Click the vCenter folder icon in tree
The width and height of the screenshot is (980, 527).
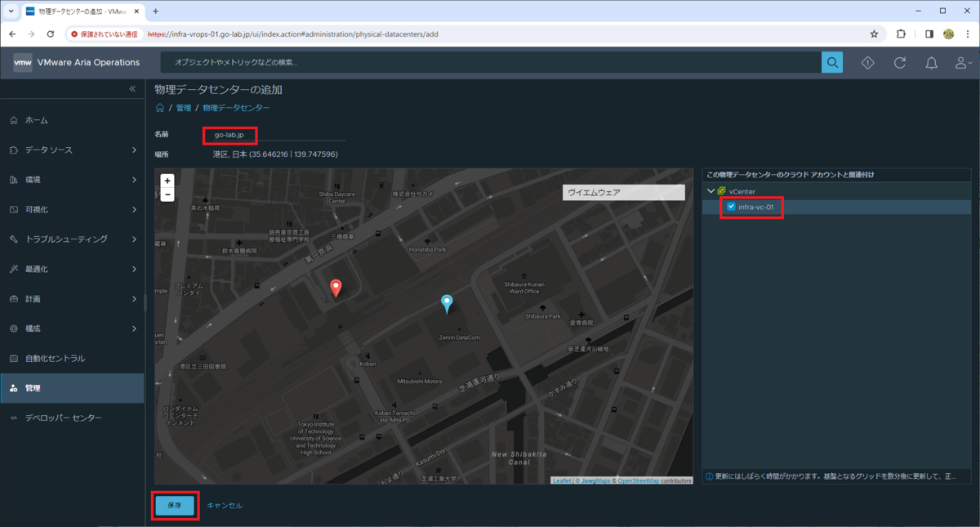[721, 191]
